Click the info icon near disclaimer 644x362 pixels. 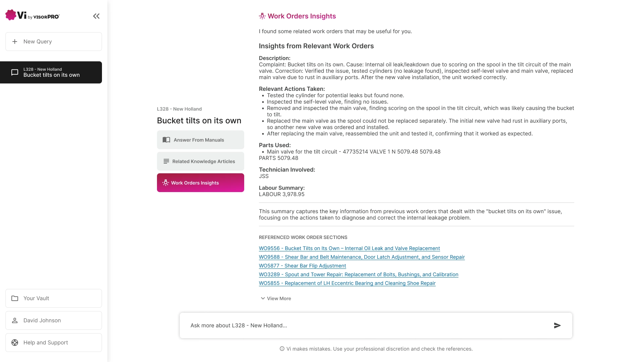(282, 349)
